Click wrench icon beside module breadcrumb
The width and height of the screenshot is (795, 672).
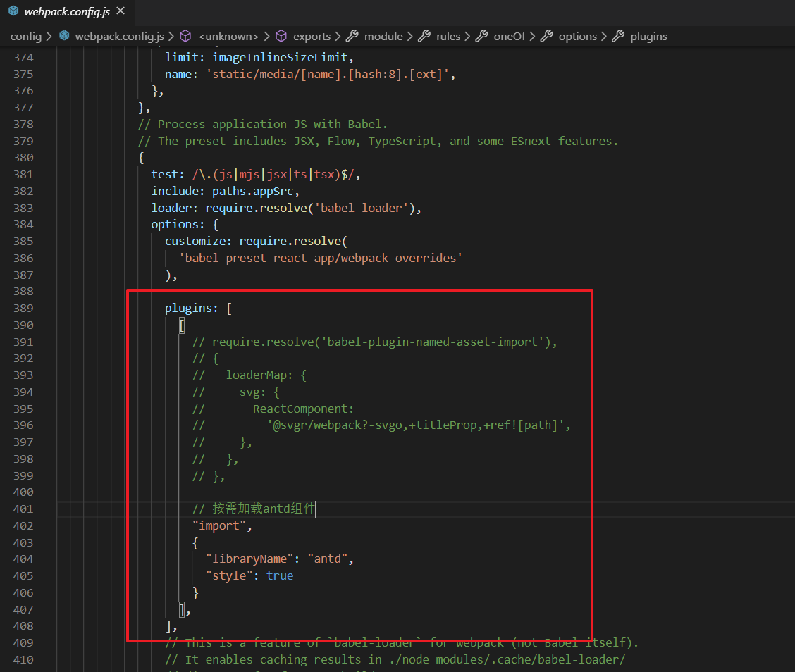(352, 36)
